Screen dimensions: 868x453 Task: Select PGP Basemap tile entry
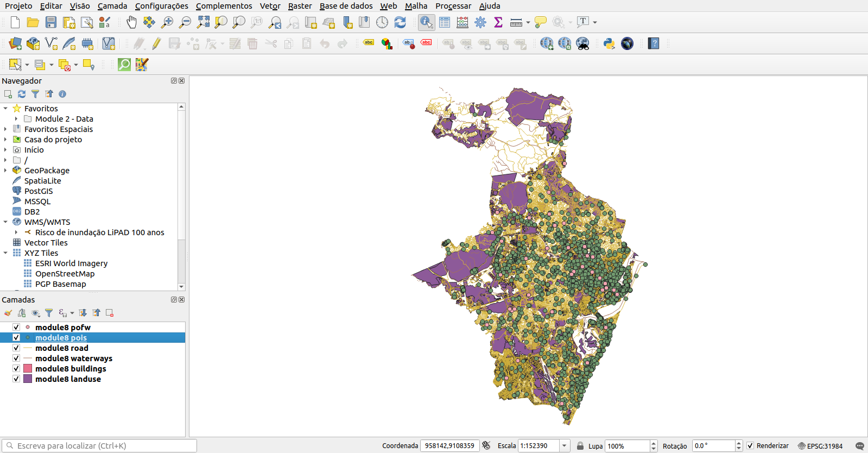[60, 284]
